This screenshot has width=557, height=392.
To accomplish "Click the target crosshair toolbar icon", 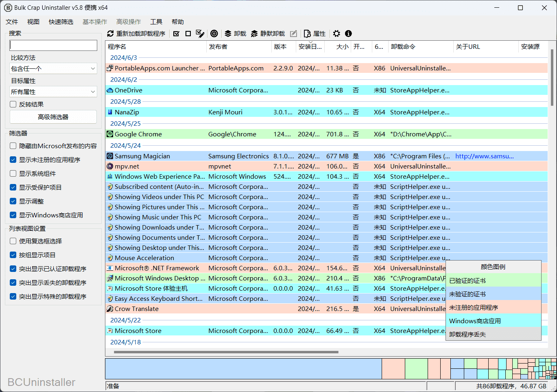I will click(214, 33).
